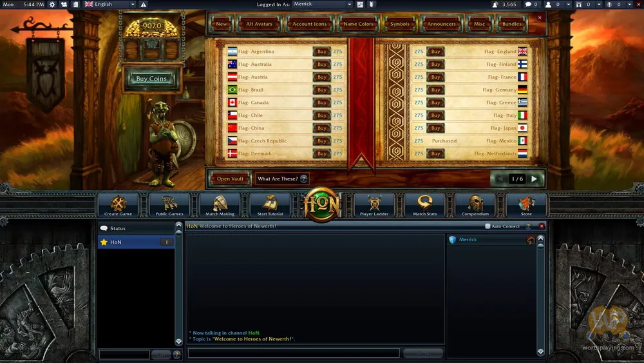Click the help icon next to Go button
This screenshot has height=363, width=644.
click(x=176, y=354)
